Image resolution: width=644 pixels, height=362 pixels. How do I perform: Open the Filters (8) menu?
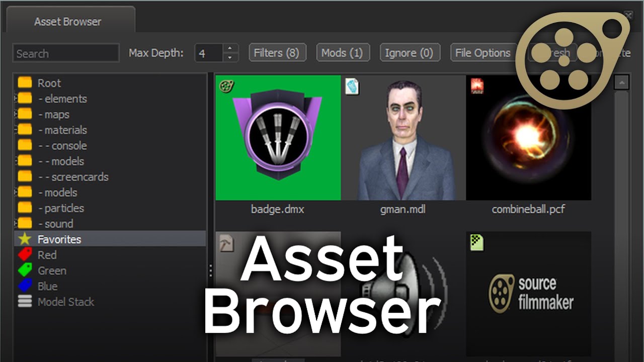(277, 53)
